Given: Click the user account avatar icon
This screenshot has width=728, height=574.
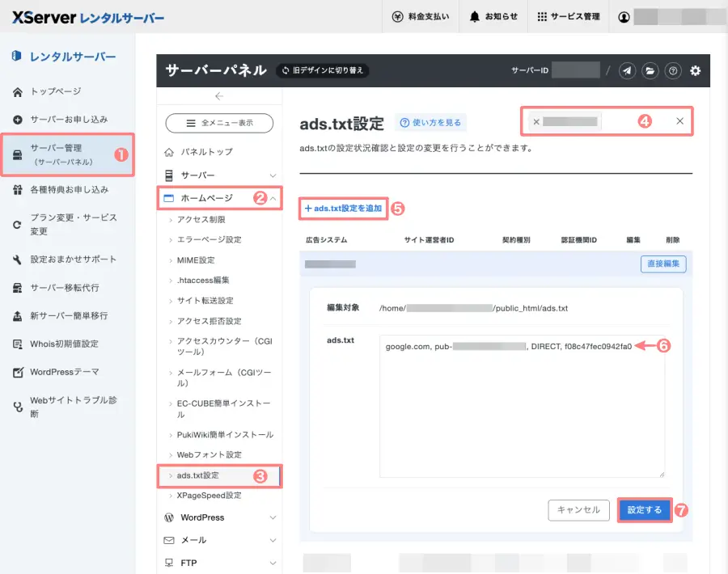Looking at the screenshot, I should click(624, 17).
